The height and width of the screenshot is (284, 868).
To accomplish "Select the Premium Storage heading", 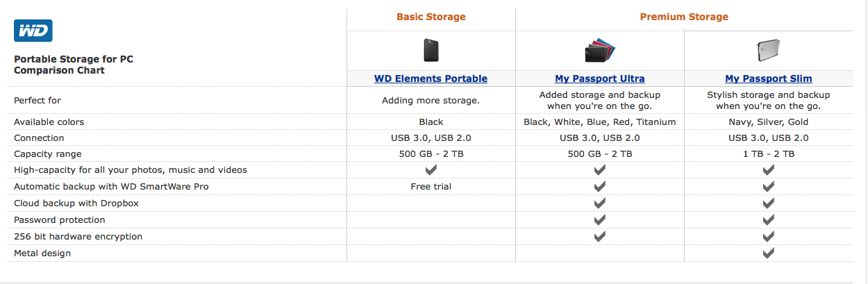I will point(683,17).
